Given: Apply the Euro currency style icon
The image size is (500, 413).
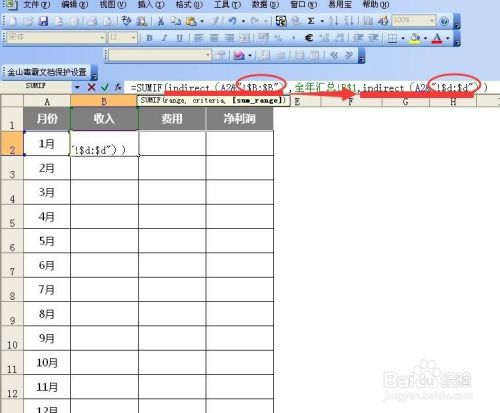Looking at the screenshot, I should pos(309,38).
